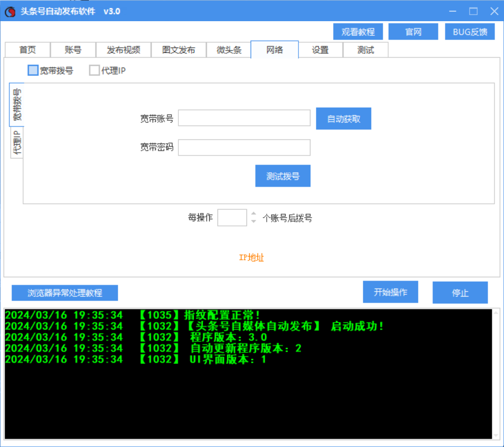Image resolution: width=504 pixels, height=447 pixels.
Task: Click log scrollbar down arrow
Action: coord(496,435)
